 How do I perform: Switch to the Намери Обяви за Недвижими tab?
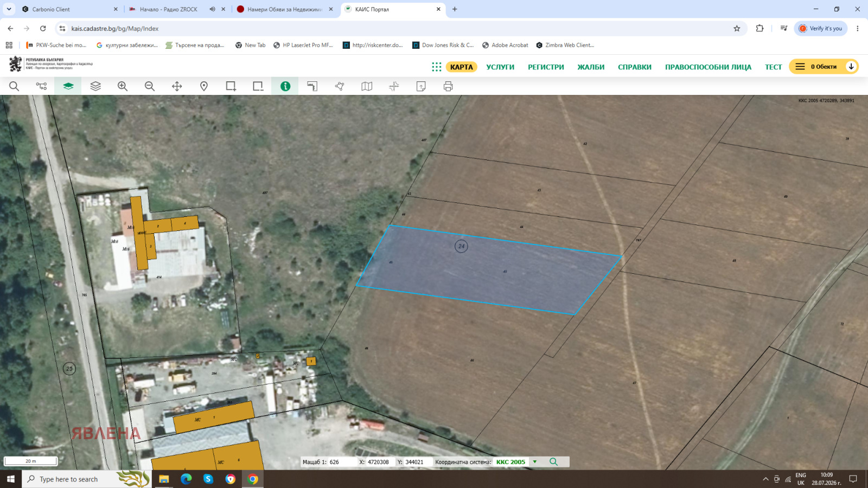285,9
